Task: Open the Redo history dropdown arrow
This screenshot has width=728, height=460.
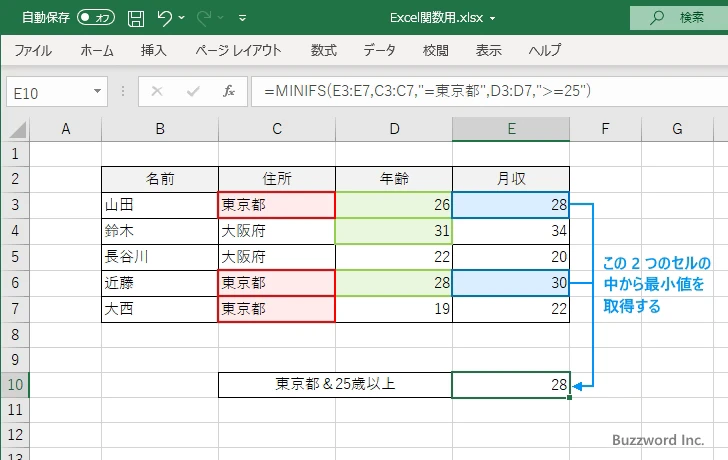Action: (221, 18)
